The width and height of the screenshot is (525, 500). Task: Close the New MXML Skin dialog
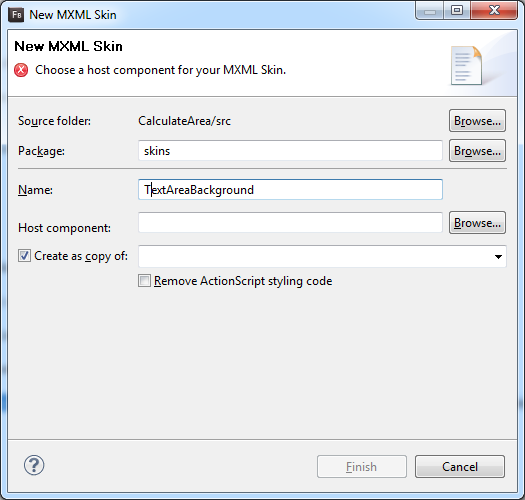pos(494,11)
